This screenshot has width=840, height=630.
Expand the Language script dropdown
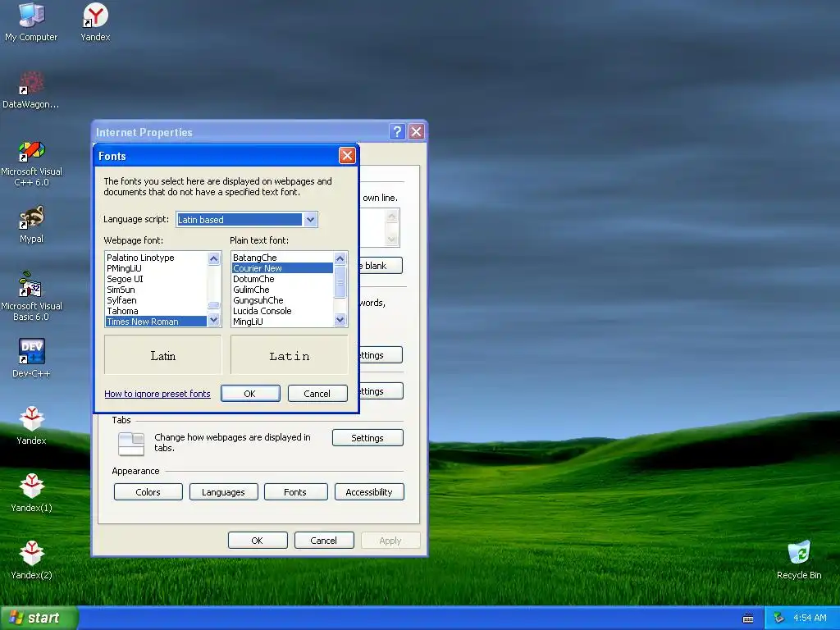click(310, 220)
